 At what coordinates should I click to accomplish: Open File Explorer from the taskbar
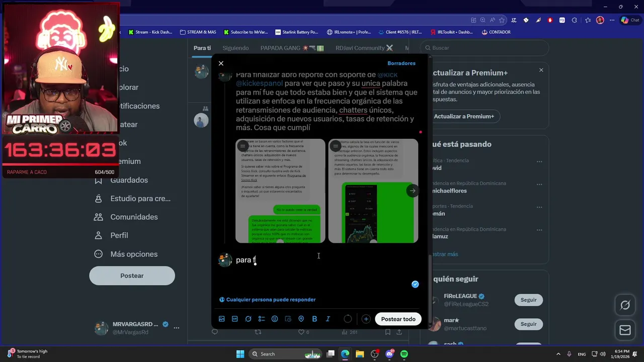[360, 354]
